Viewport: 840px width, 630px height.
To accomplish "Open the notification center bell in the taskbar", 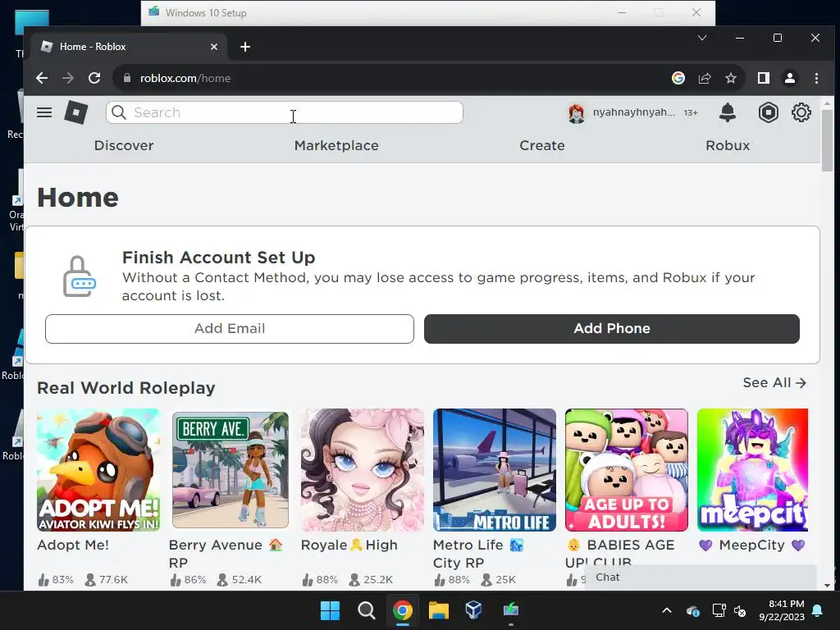I will click(x=818, y=610).
